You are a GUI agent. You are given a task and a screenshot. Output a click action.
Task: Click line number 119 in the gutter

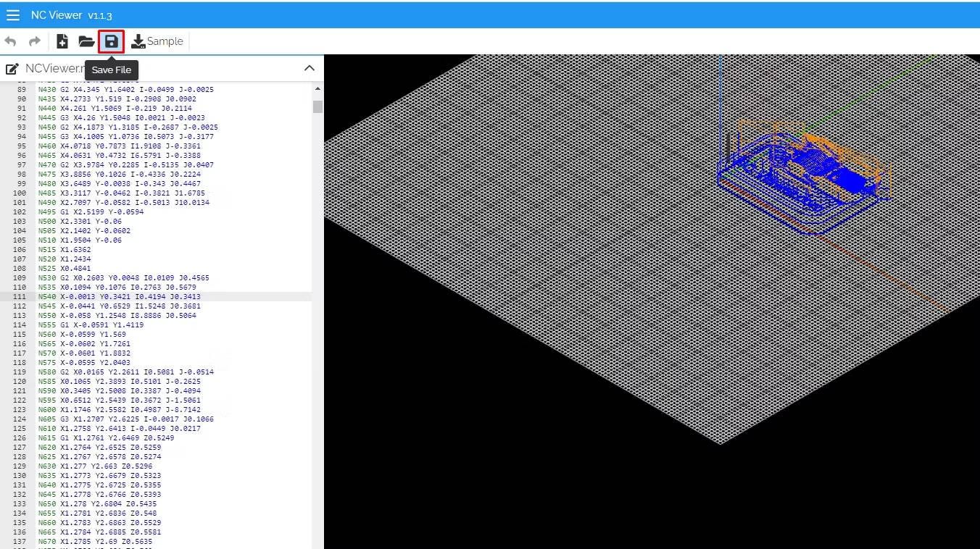[x=20, y=372]
